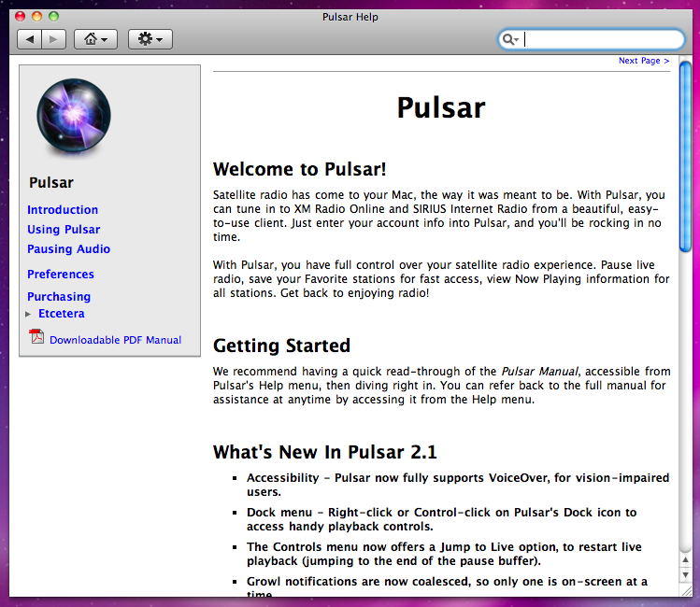Click the 'Pulsar' sidebar heading
700x607 pixels.
pyautogui.click(x=51, y=183)
